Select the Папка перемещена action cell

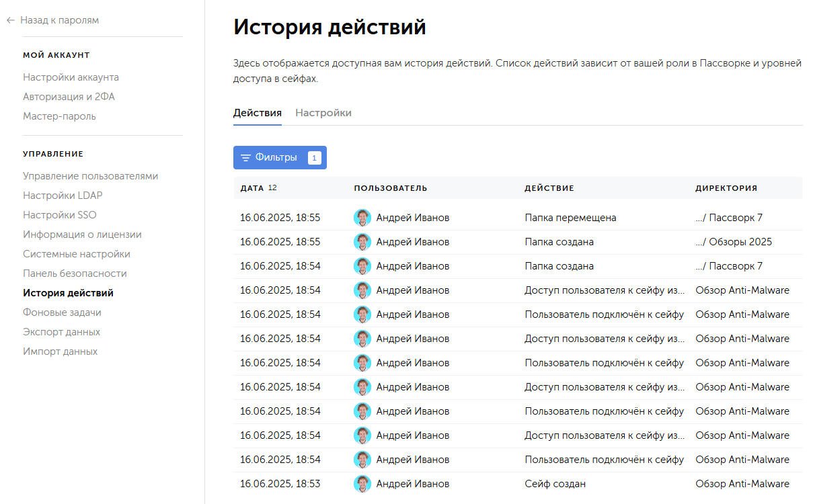tap(570, 218)
